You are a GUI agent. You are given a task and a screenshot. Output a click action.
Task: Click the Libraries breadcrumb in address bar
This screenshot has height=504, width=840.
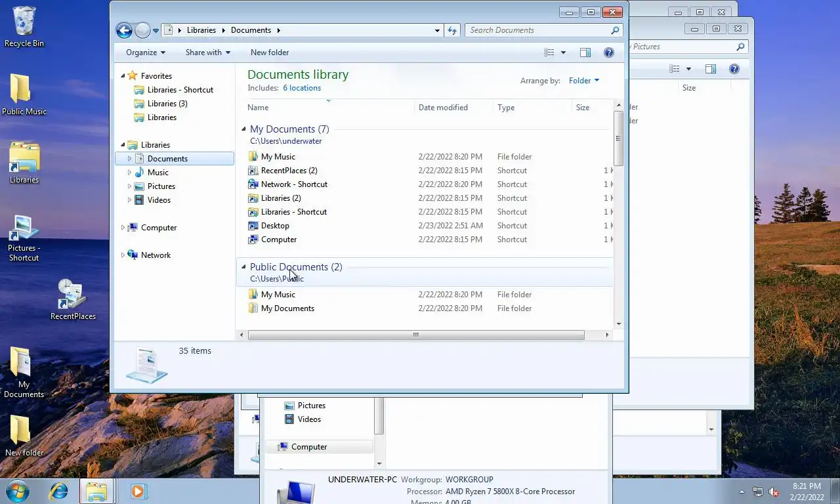[x=201, y=30]
